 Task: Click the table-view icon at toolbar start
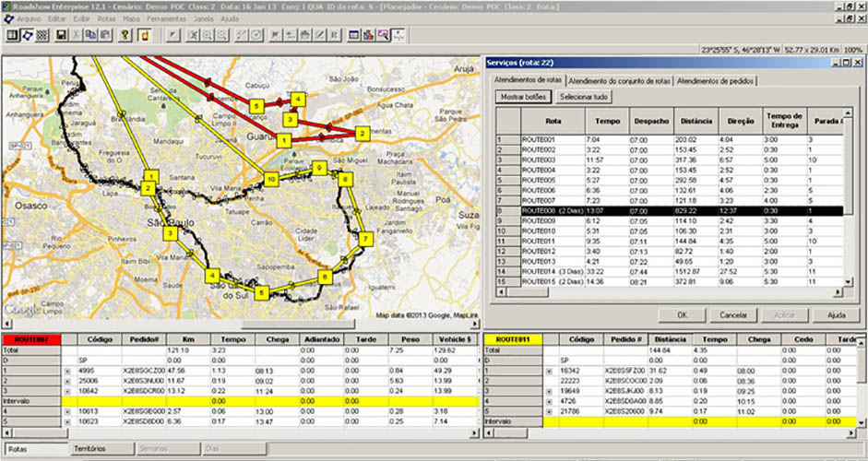[12, 35]
